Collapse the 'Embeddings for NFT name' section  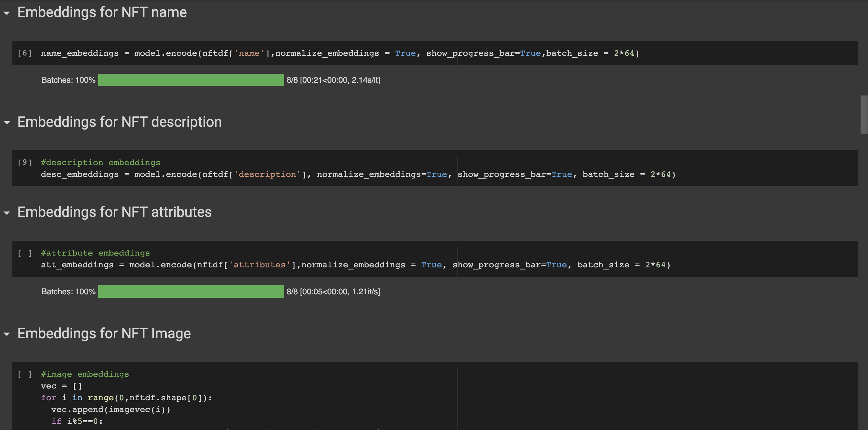click(7, 13)
